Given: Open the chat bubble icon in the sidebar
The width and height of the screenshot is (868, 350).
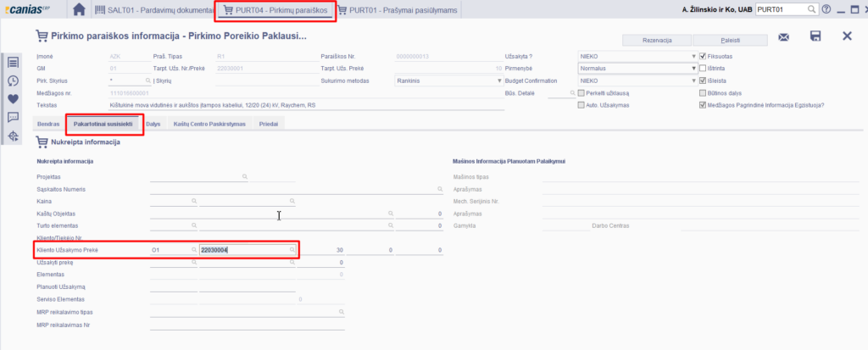Looking at the screenshot, I should point(13,116).
